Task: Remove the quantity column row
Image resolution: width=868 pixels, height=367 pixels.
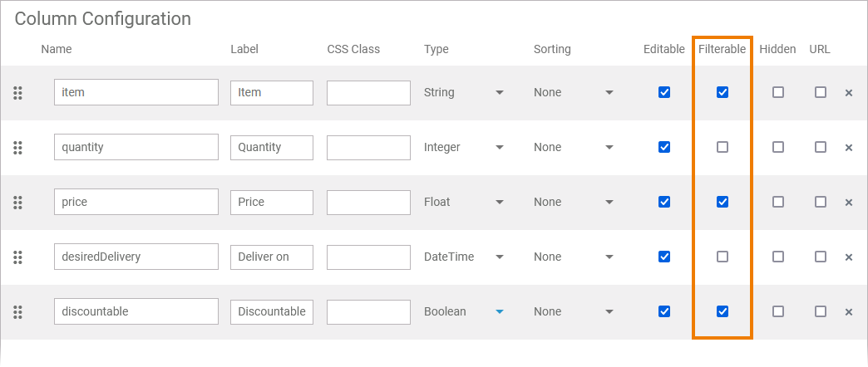Action: (x=849, y=148)
